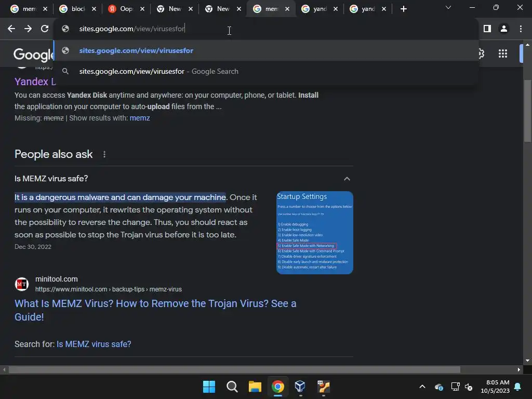The width and height of the screenshot is (532, 399).
Task: Close the 'Oop' Yandex tab
Action: 142,9
